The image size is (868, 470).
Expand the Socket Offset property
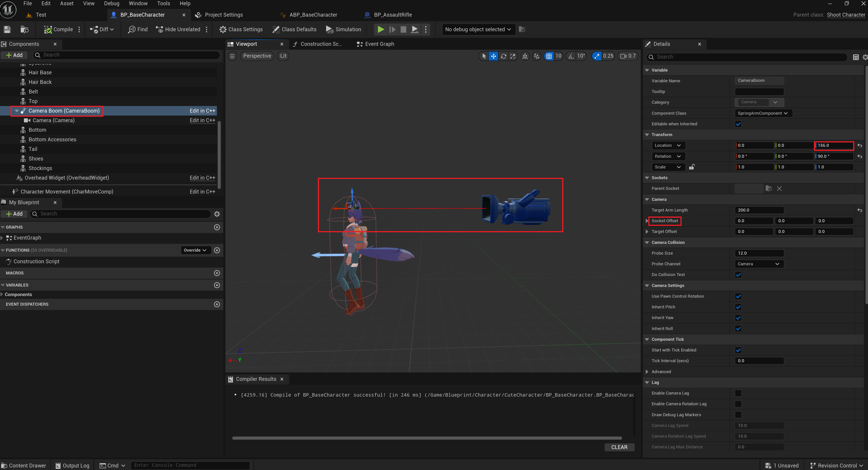pyautogui.click(x=647, y=221)
